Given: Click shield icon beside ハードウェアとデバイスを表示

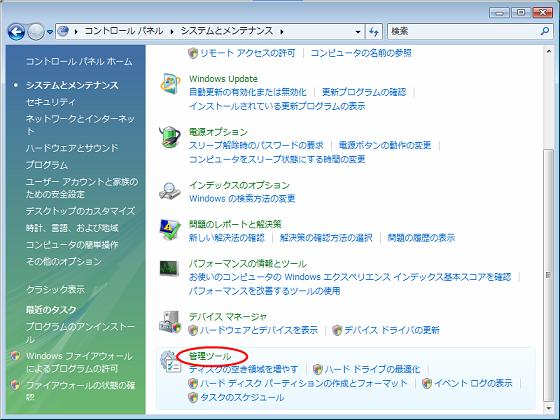Looking at the screenshot, I should coord(193,330).
